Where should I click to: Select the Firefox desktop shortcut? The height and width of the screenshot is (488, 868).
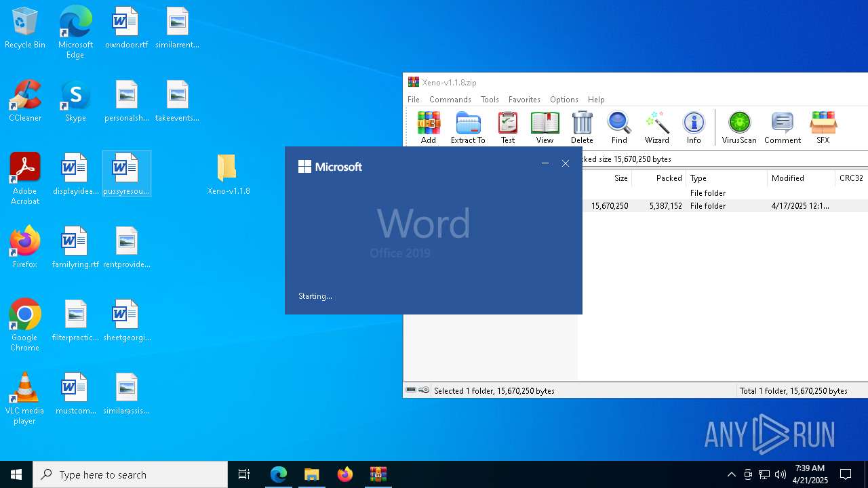pos(25,248)
